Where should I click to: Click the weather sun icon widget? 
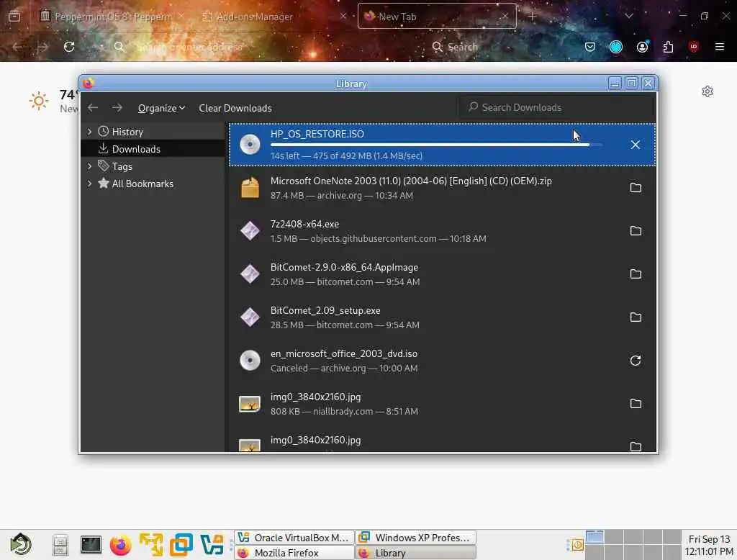[x=39, y=101]
